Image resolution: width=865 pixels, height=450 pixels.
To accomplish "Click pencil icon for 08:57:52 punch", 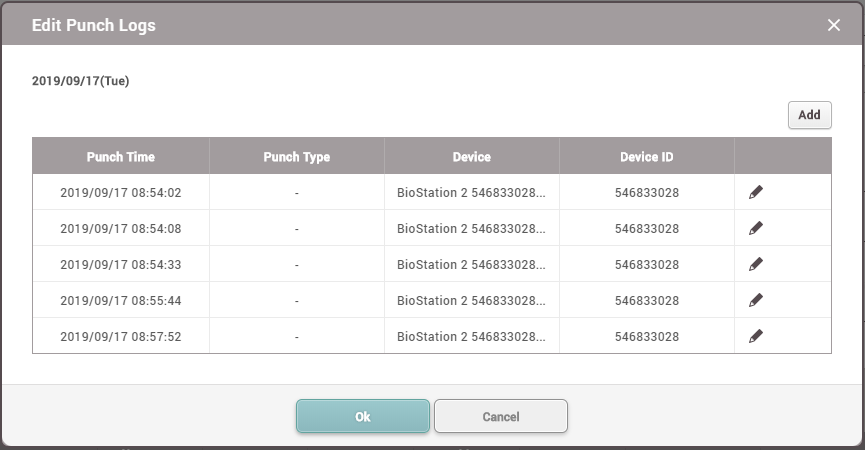I will click(756, 336).
